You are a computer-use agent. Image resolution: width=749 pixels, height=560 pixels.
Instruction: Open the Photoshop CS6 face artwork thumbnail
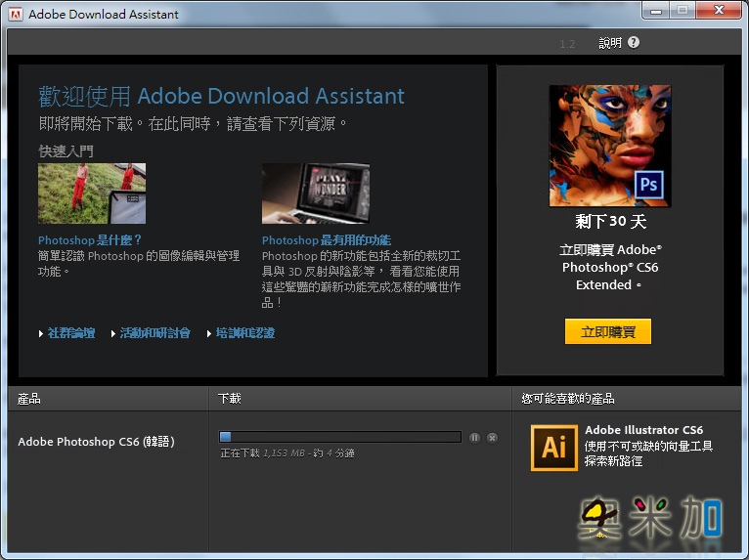(610, 146)
